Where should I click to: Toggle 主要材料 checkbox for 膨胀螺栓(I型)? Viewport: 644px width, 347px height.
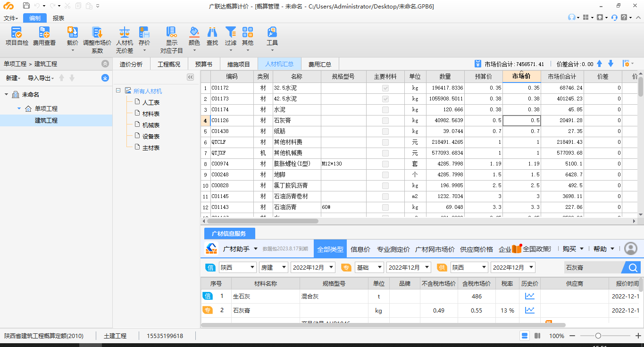[x=385, y=164]
